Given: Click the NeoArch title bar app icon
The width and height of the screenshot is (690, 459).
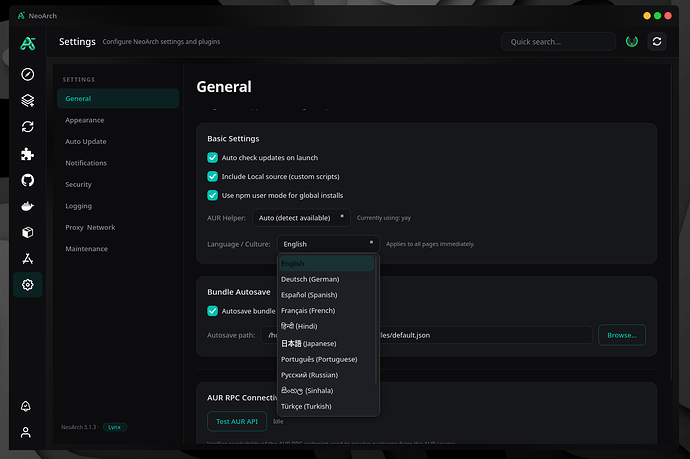Looking at the screenshot, I should pyautogui.click(x=21, y=16).
